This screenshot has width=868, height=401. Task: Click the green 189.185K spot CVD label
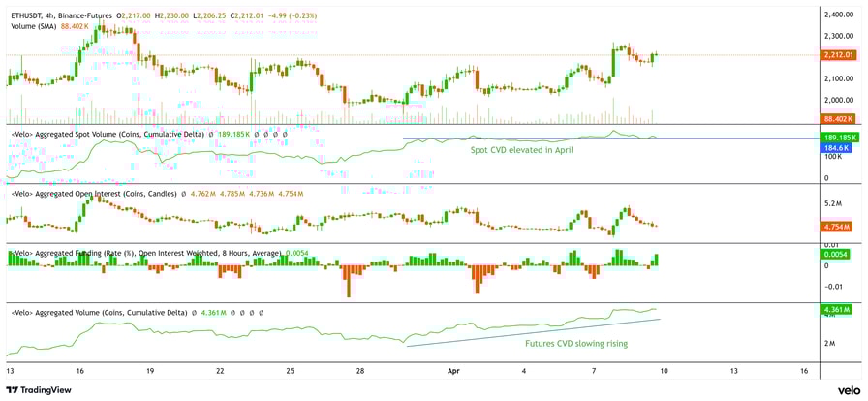pyautogui.click(x=838, y=138)
